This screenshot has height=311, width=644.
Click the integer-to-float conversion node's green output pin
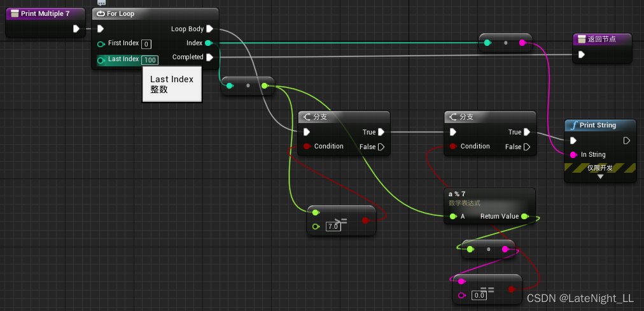[x=265, y=85]
